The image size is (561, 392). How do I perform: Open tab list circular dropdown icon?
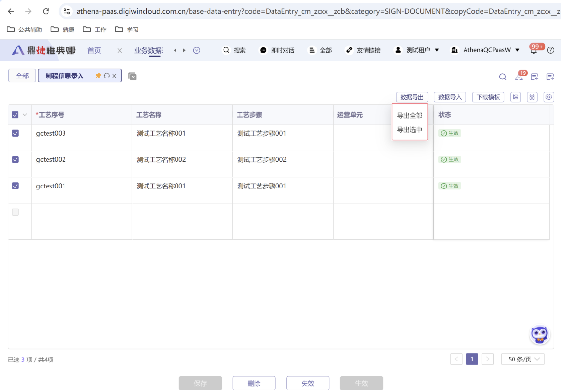197,50
